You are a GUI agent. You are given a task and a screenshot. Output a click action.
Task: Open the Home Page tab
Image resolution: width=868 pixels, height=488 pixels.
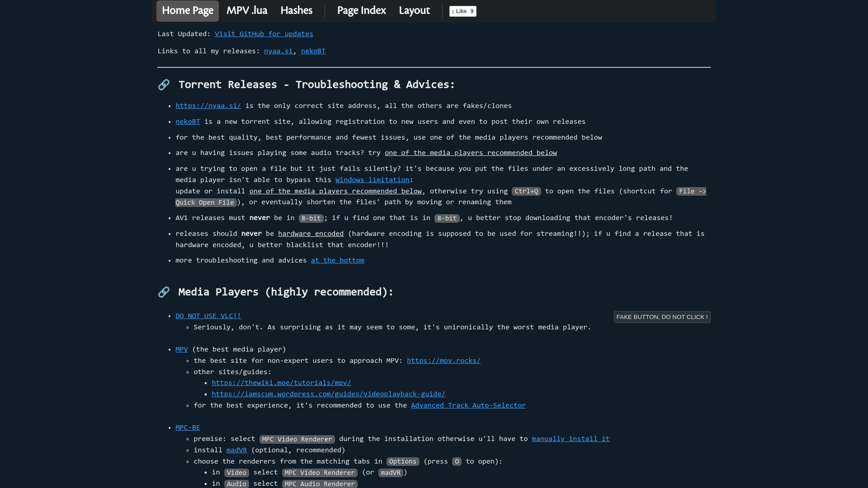pyautogui.click(x=188, y=11)
